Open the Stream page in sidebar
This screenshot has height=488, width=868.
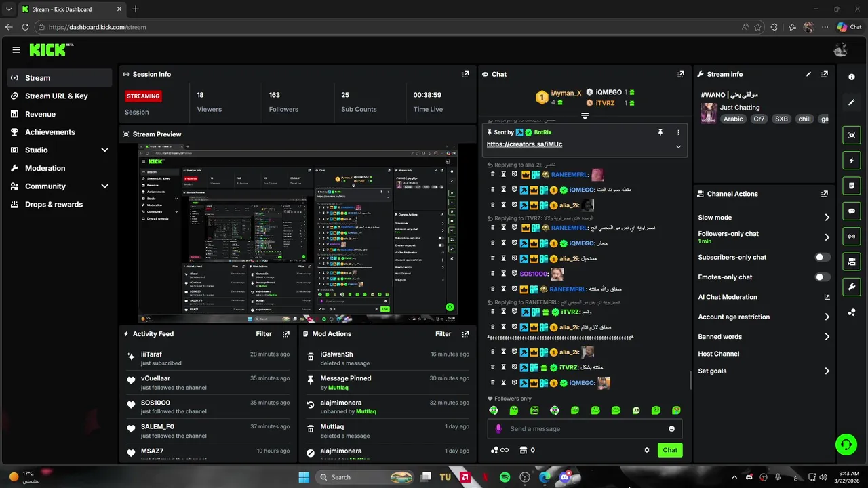60,78
